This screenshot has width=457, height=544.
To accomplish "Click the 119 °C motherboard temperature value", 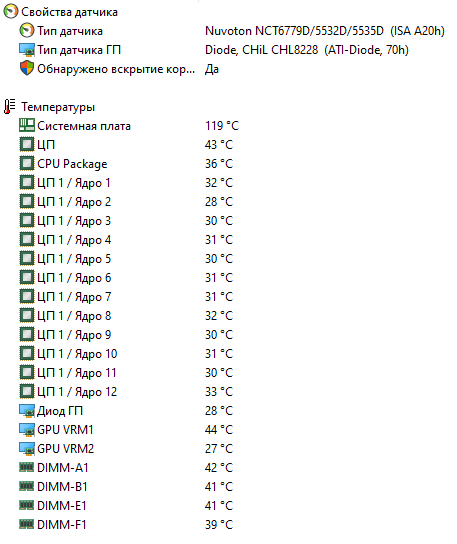I will pyautogui.click(x=222, y=126).
